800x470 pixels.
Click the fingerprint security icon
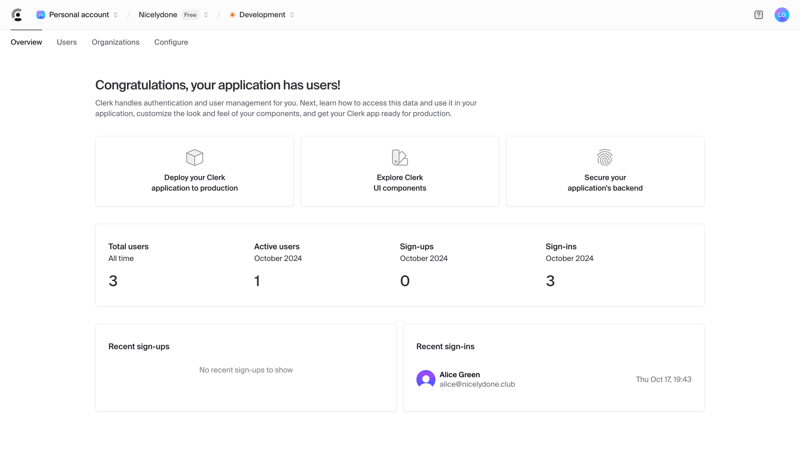[605, 157]
